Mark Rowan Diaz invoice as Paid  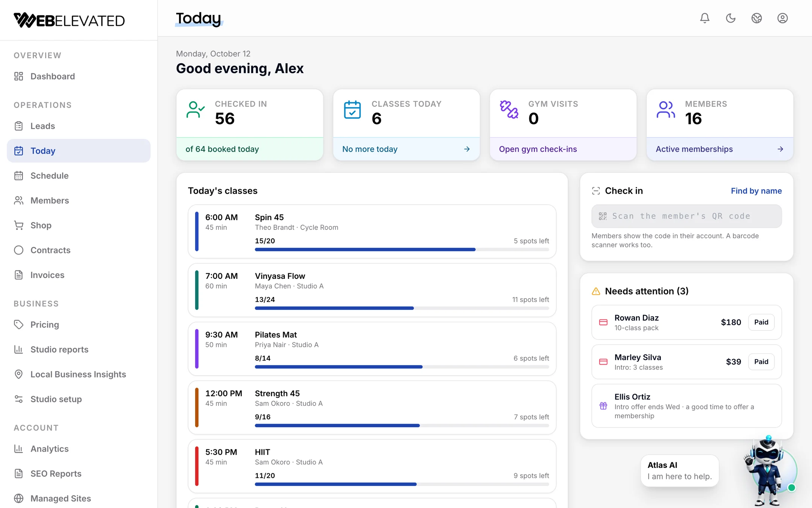pyautogui.click(x=761, y=322)
